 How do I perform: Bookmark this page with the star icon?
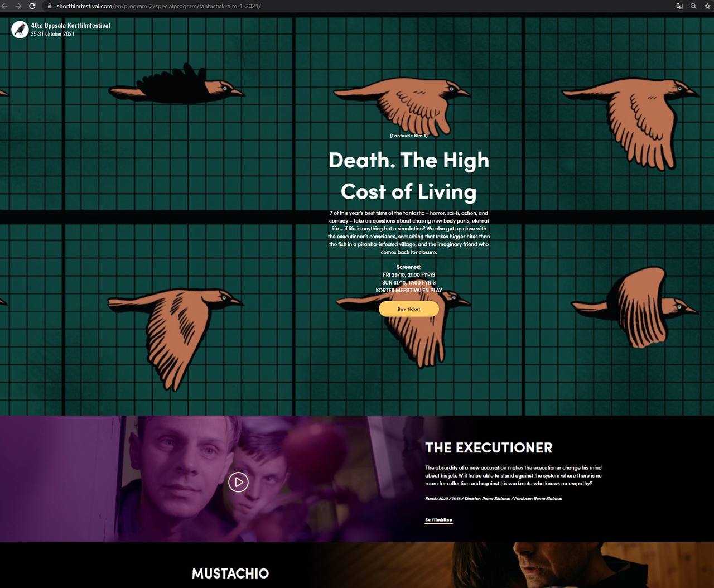[x=707, y=6]
